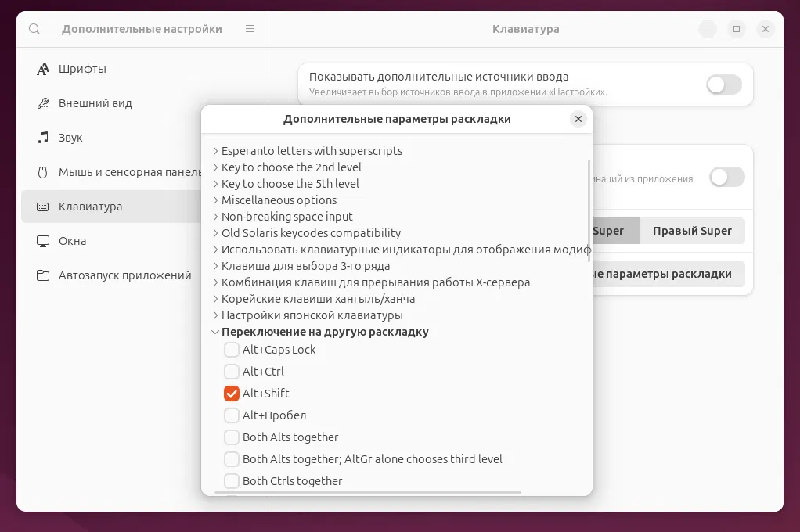This screenshot has height=532, width=800.
Task: Check the Both Alts together option
Action: click(232, 437)
